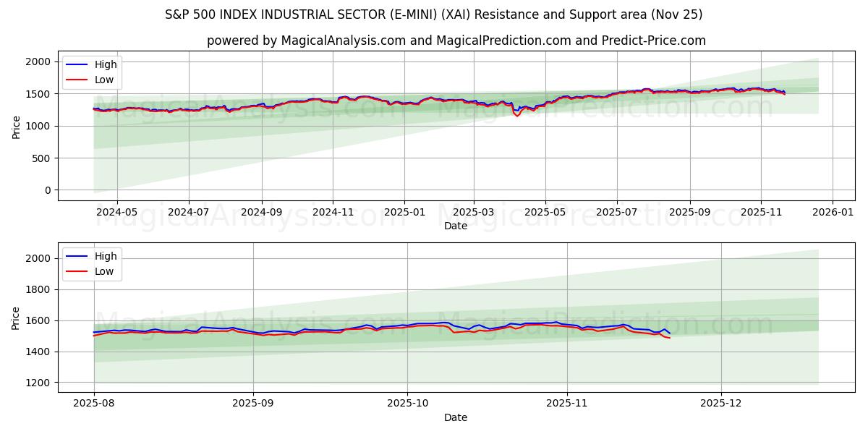Image resolution: width=868 pixels, height=434 pixels.
Task: Select the 2025-08 tick label on bottom chart
Action: click(x=95, y=402)
